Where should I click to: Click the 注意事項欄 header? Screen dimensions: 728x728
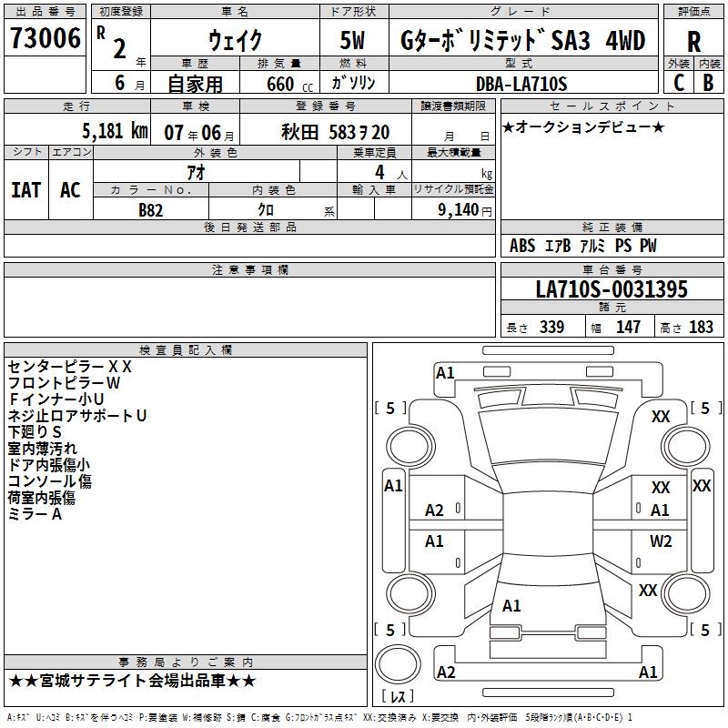coord(249,269)
